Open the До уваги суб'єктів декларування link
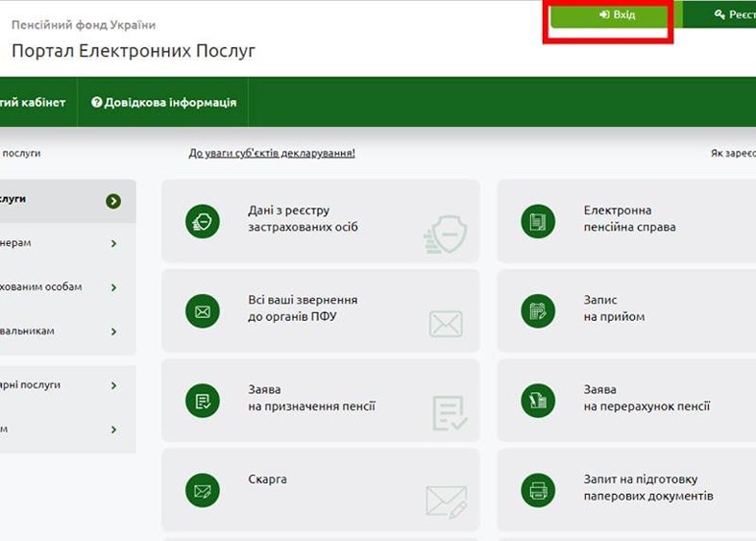The width and height of the screenshot is (756, 541). [272, 154]
